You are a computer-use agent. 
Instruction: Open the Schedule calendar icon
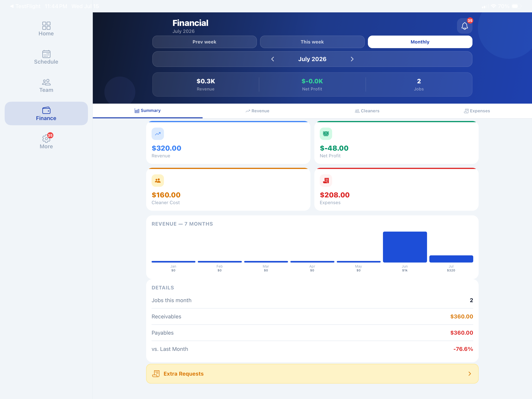[x=46, y=54]
